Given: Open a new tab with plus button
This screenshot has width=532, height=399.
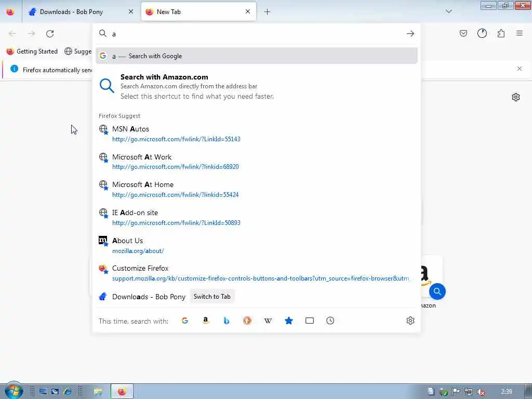Looking at the screenshot, I should tap(267, 12).
